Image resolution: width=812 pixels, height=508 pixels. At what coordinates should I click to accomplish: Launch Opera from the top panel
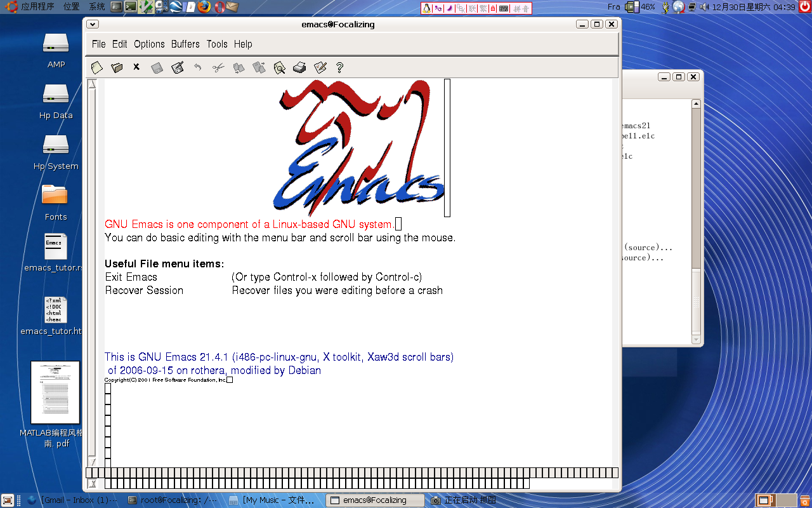tap(219, 7)
